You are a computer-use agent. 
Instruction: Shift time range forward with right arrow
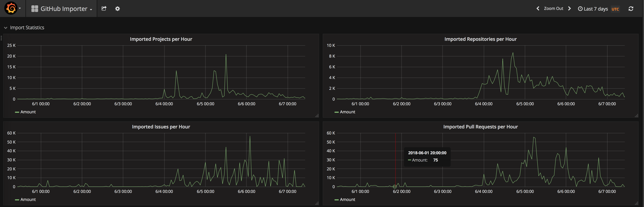click(x=570, y=9)
